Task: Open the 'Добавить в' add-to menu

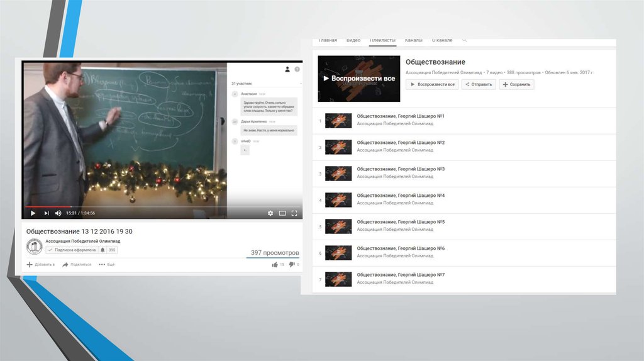Action: point(41,265)
